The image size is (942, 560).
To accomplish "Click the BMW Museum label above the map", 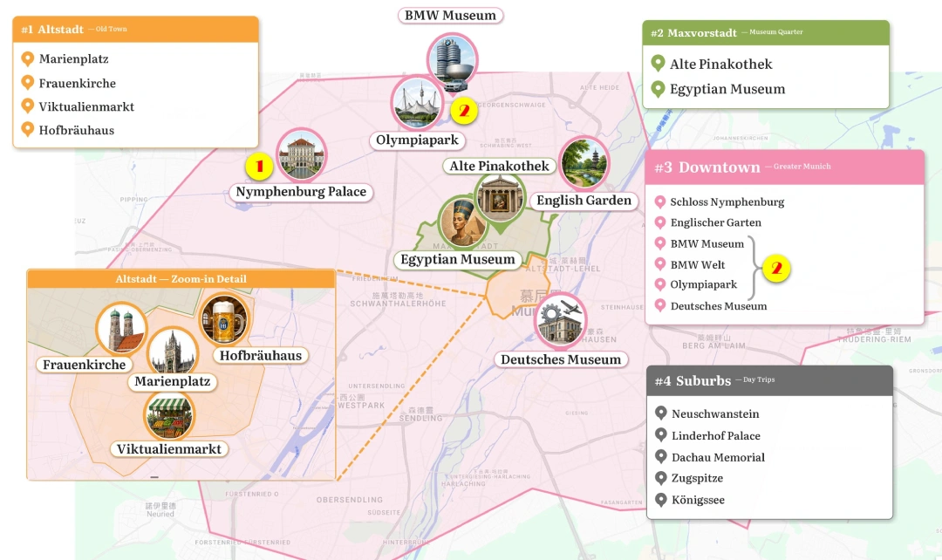I will (x=451, y=15).
